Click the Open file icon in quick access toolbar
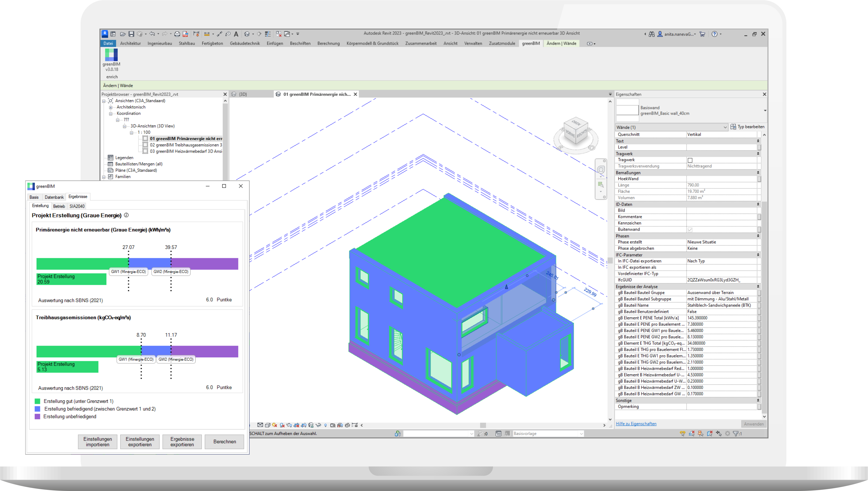 pos(123,34)
